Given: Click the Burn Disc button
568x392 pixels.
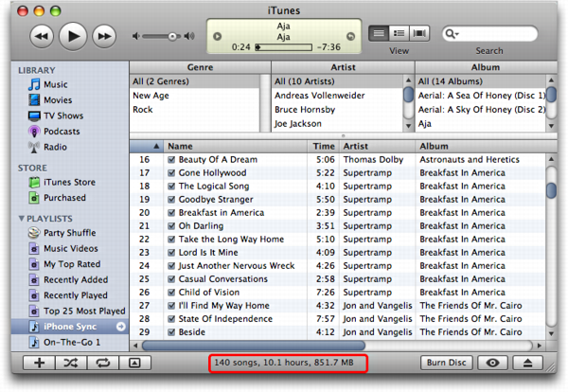Looking at the screenshot, I should 446,363.
